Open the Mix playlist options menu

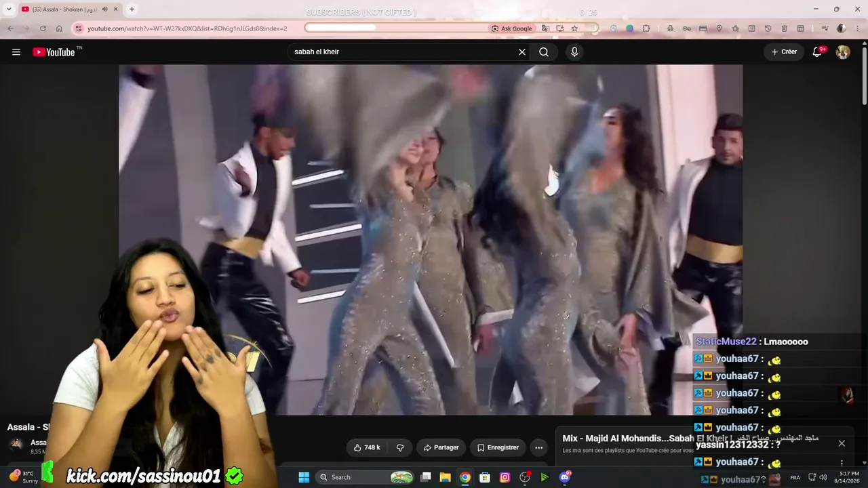(x=842, y=464)
